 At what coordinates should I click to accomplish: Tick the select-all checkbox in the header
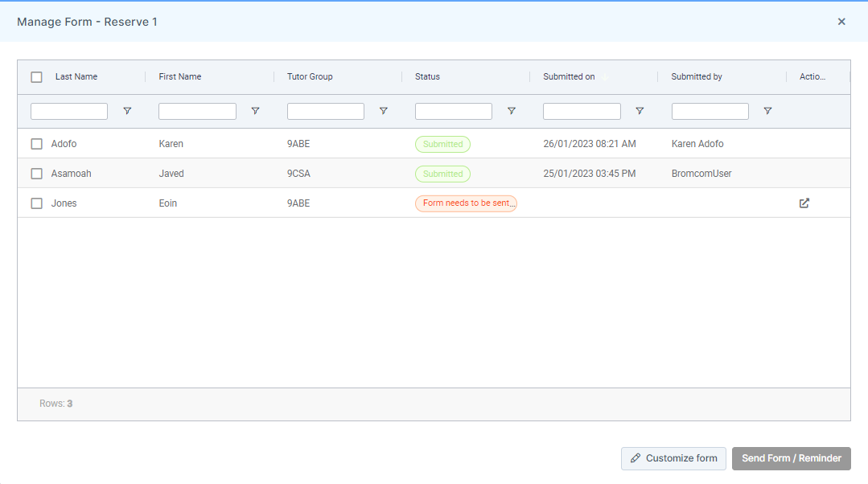coord(36,77)
